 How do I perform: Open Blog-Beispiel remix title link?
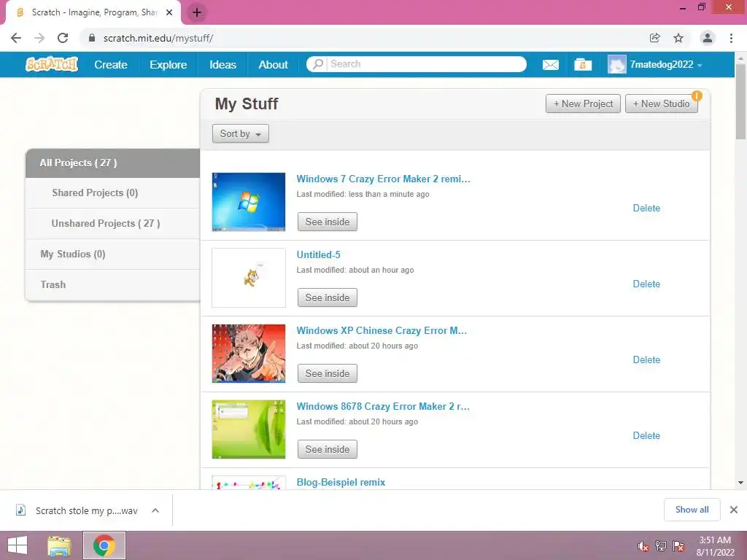[x=341, y=482]
